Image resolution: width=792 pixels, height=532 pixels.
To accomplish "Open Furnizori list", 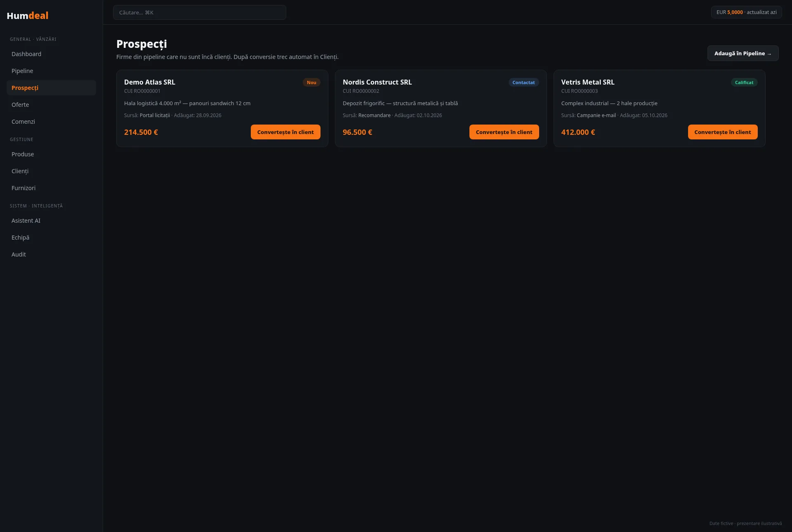I will click(51, 188).
